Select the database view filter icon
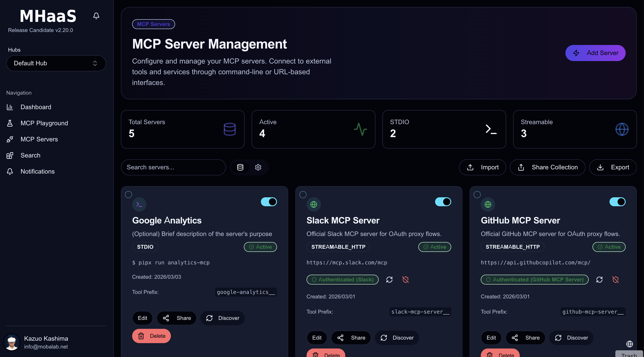 point(240,167)
